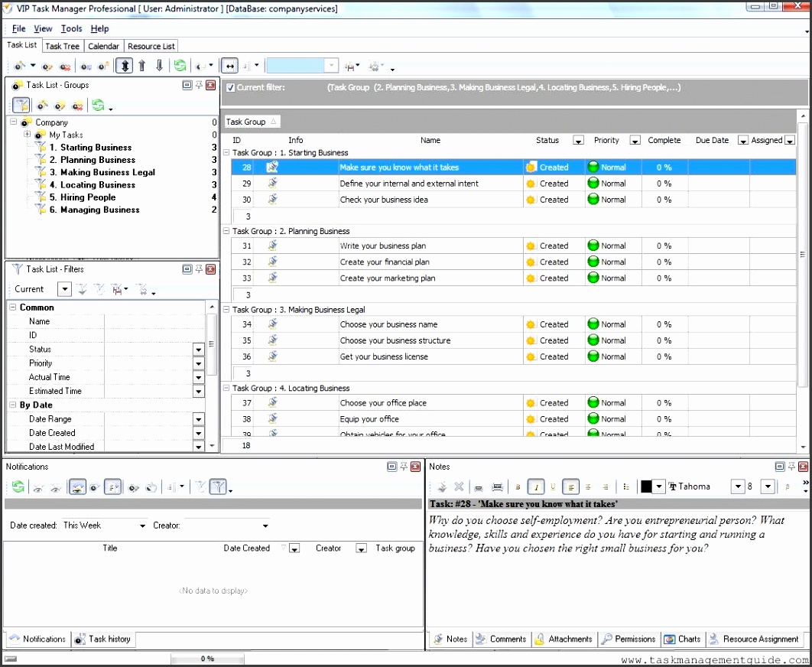Click the Title column header in Notifications
The image size is (812, 667).
pos(110,548)
